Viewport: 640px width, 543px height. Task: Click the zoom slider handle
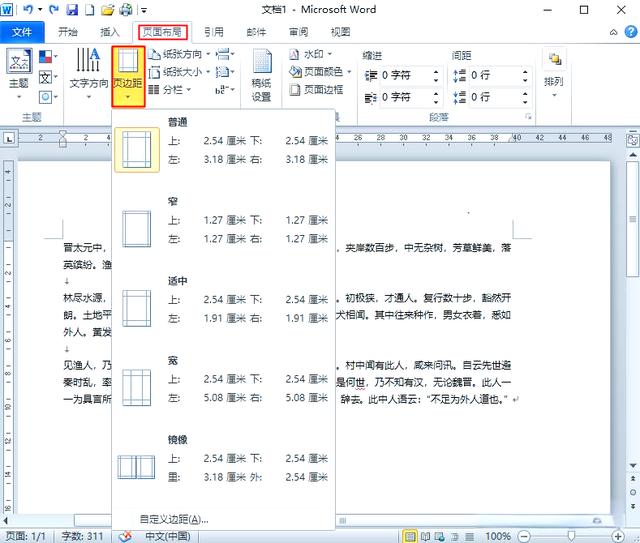571,536
